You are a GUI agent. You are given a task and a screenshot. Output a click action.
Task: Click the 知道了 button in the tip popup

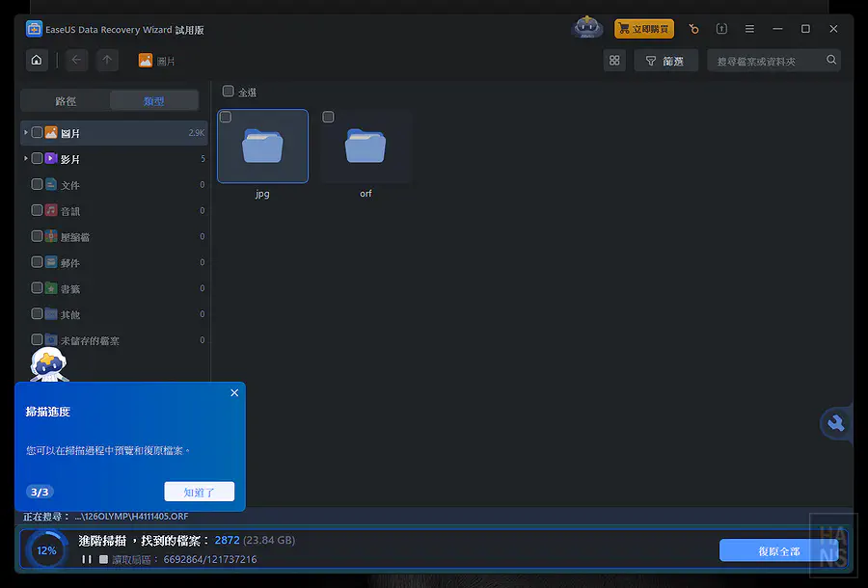199,492
